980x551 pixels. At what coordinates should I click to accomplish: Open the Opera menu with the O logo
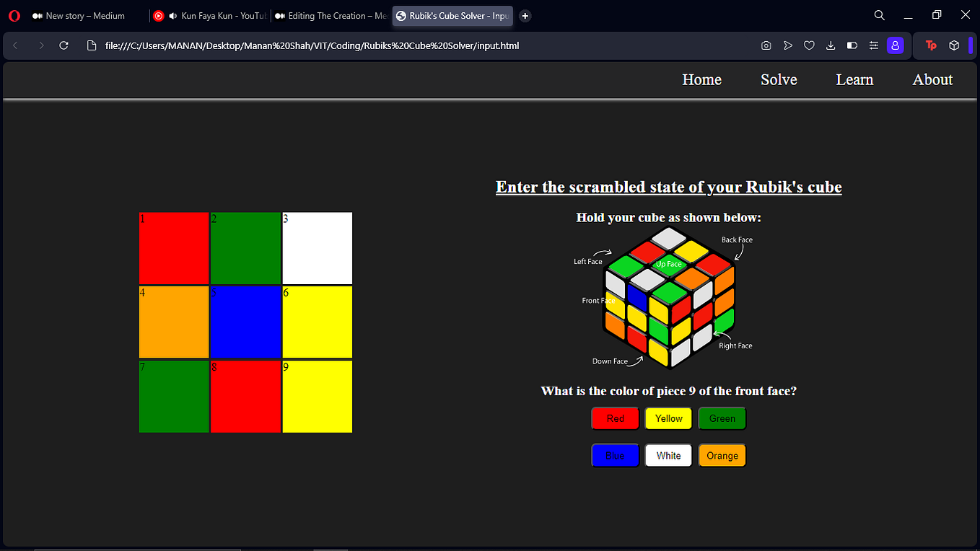(14, 15)
